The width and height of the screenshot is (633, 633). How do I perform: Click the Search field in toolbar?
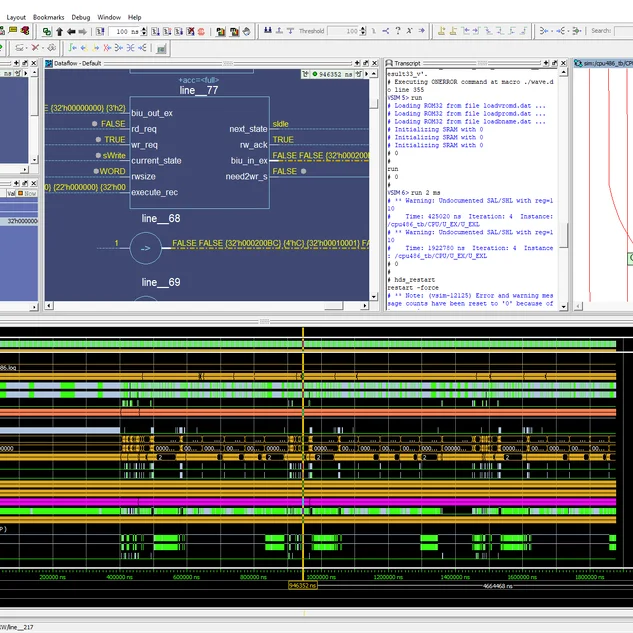click(624, 31)
